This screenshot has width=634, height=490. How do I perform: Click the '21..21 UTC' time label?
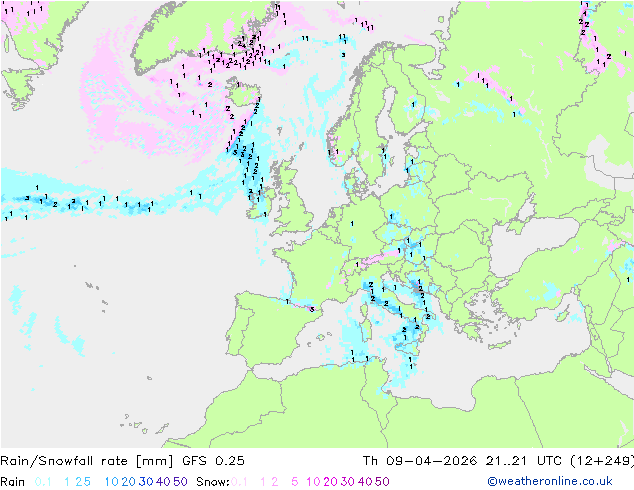(524, 461)
